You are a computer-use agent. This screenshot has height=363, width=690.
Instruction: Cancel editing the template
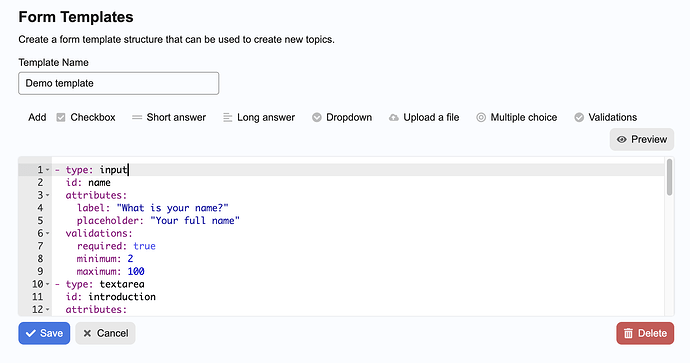point(105,333)
